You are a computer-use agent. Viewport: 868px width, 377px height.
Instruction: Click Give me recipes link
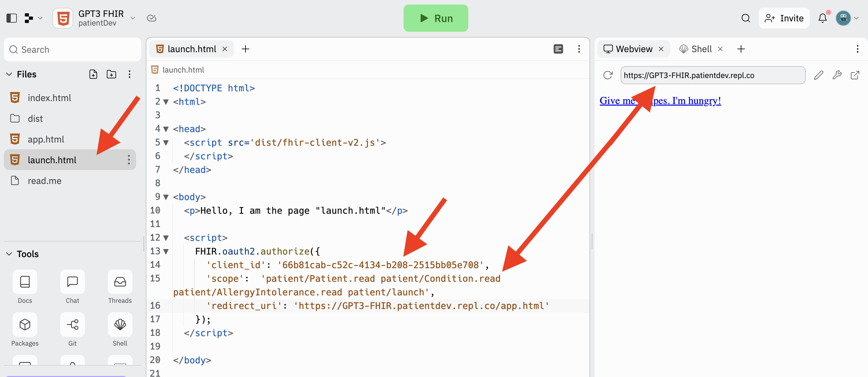(659, 100)
